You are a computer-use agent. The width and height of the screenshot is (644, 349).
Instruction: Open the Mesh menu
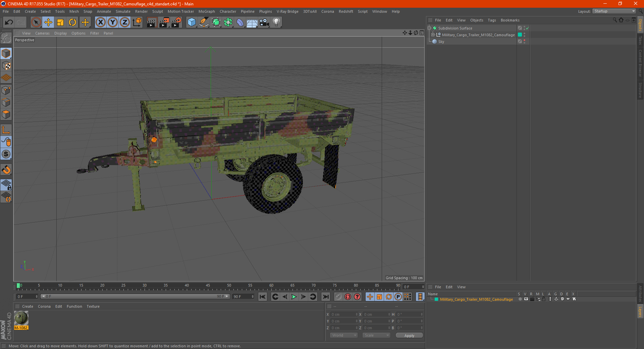74,11
